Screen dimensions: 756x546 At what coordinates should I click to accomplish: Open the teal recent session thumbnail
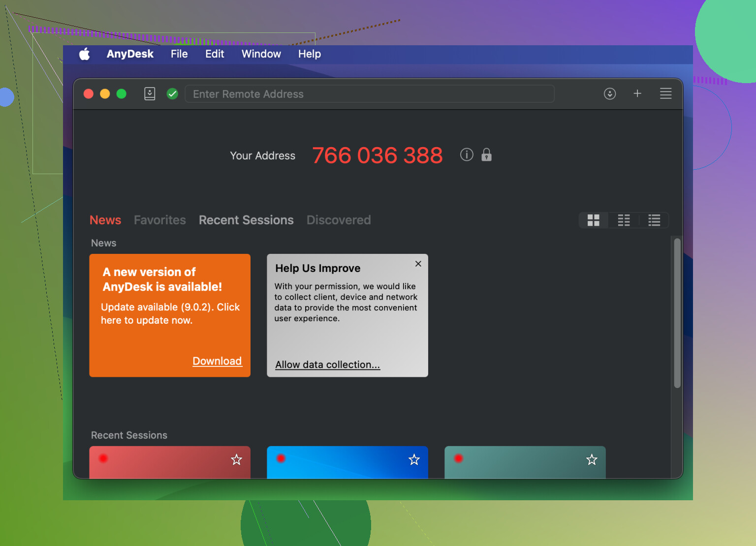(525, 462)
